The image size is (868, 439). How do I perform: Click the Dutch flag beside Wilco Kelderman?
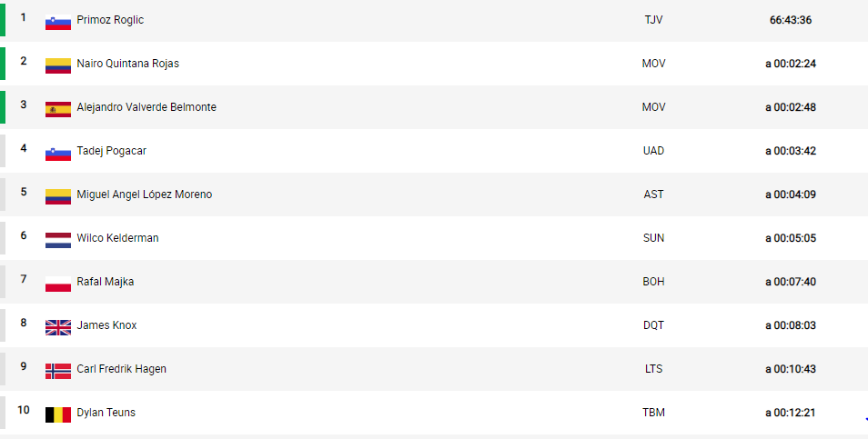coord(58,241)
